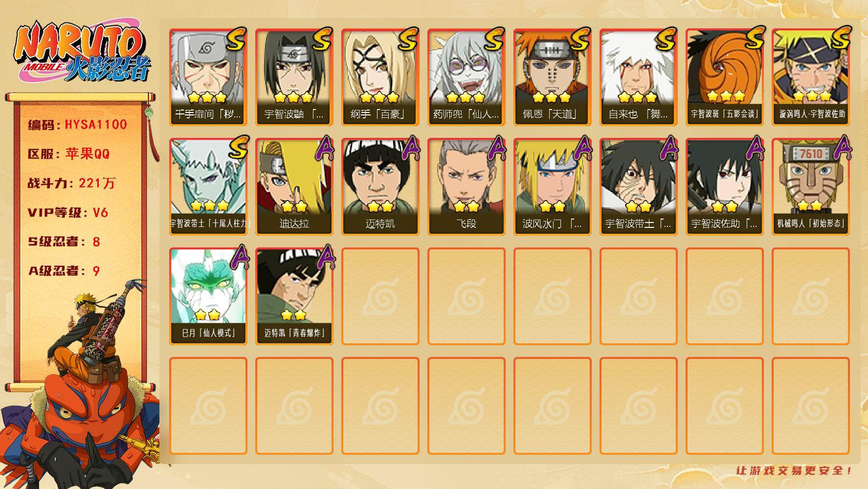Viewport: 868px width, 489px height.
Task: Select the 药师兜 ninja card
Action: (466, 77)
